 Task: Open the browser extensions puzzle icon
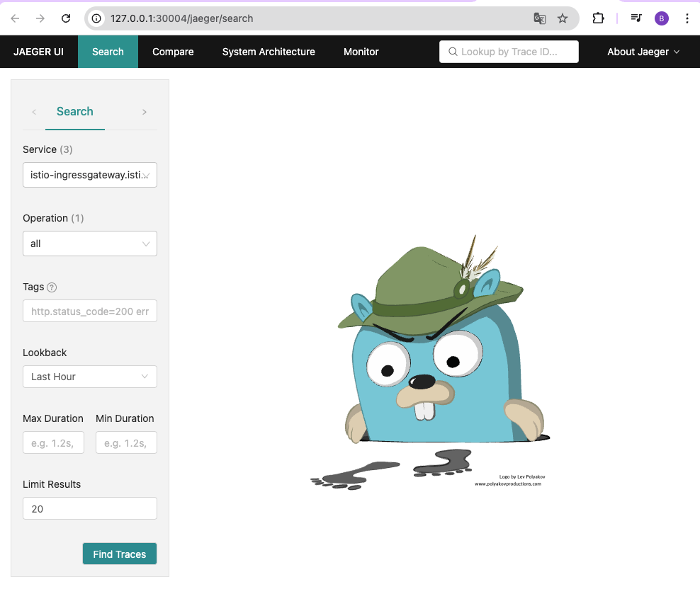pyautogui.click(x=598, y=18)
